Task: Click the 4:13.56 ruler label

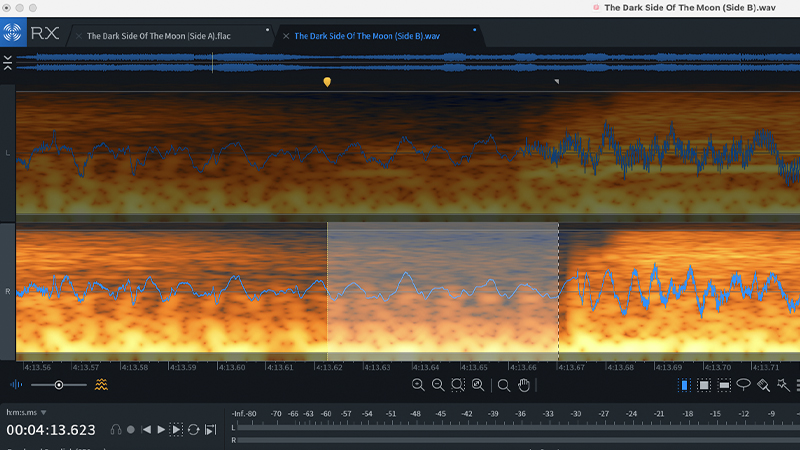Action: click(37, 367)
